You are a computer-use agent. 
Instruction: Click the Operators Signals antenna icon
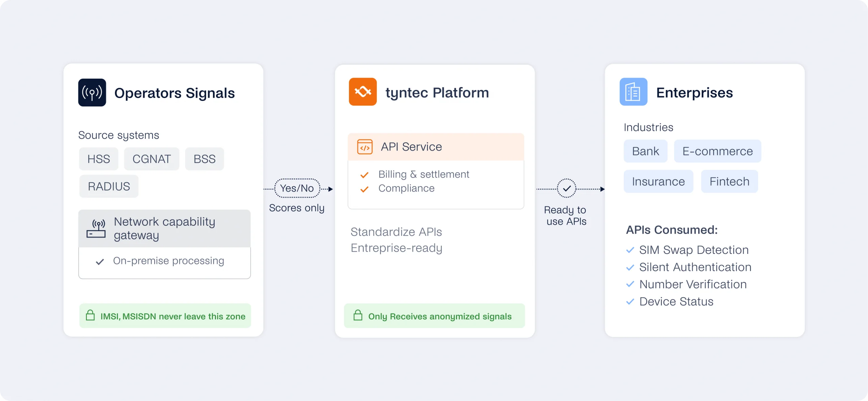click(92, 93)
